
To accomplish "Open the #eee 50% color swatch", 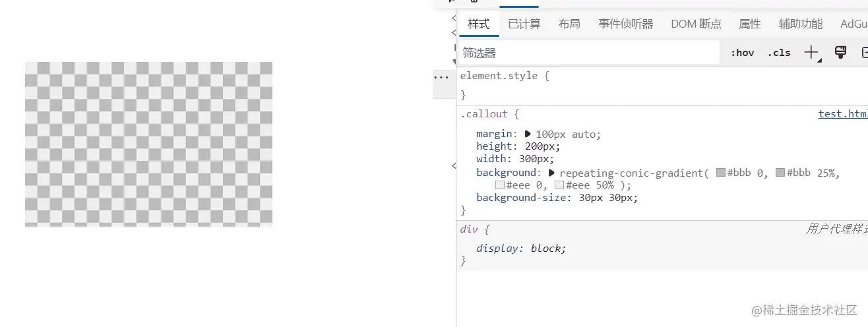I will click(x=559, y=185).
